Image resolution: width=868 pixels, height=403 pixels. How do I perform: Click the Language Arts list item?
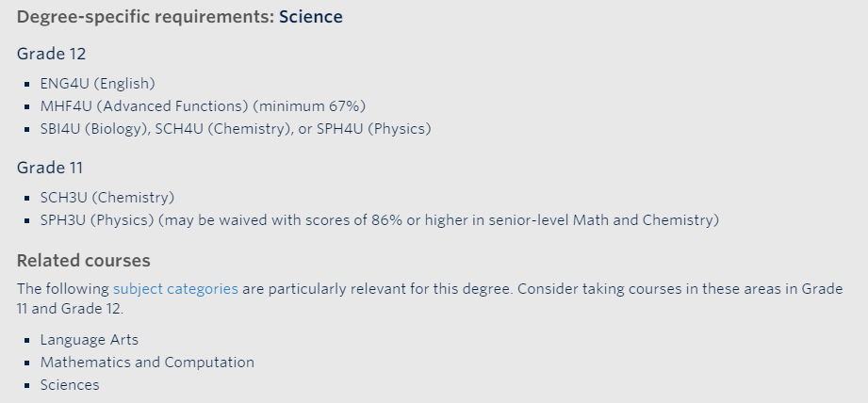coord(90,340)
